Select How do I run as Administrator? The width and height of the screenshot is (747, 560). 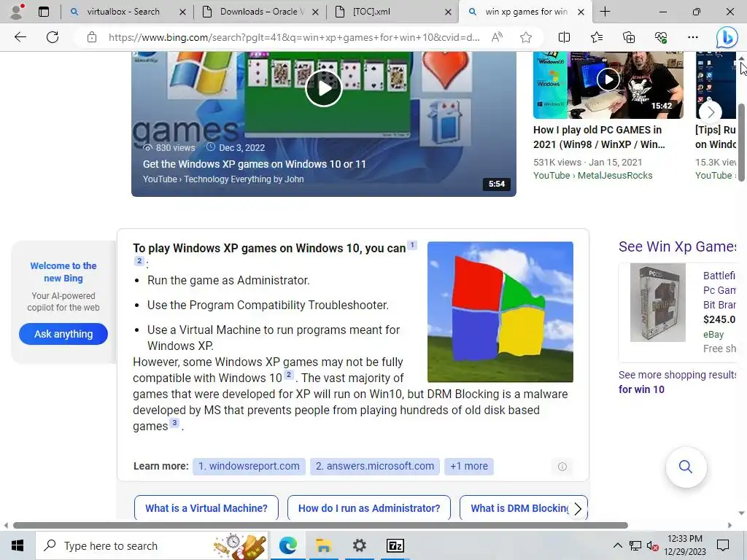pos(369,508)
